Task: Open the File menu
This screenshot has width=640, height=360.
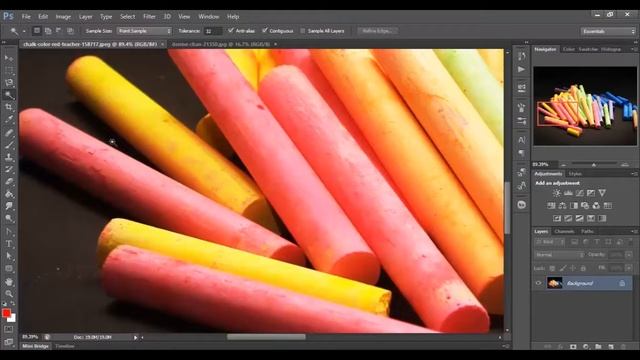Action: pos(26,17)
